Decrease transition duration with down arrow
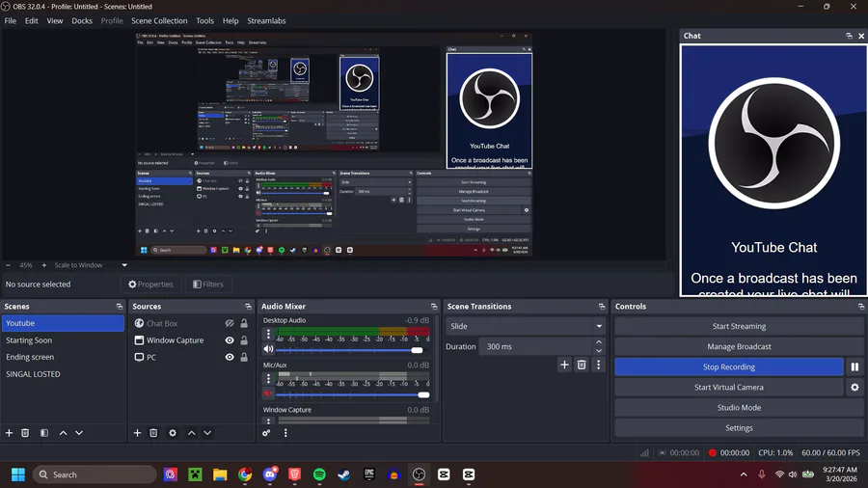The width and height of the screenshot is (868, 488). coord(599,351)
